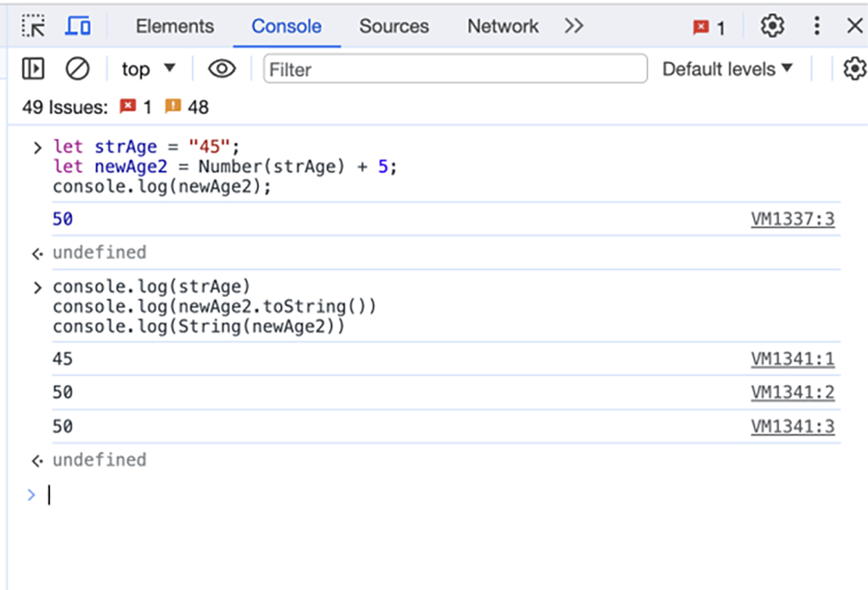Click inside the console Filter field

[455, 69]
